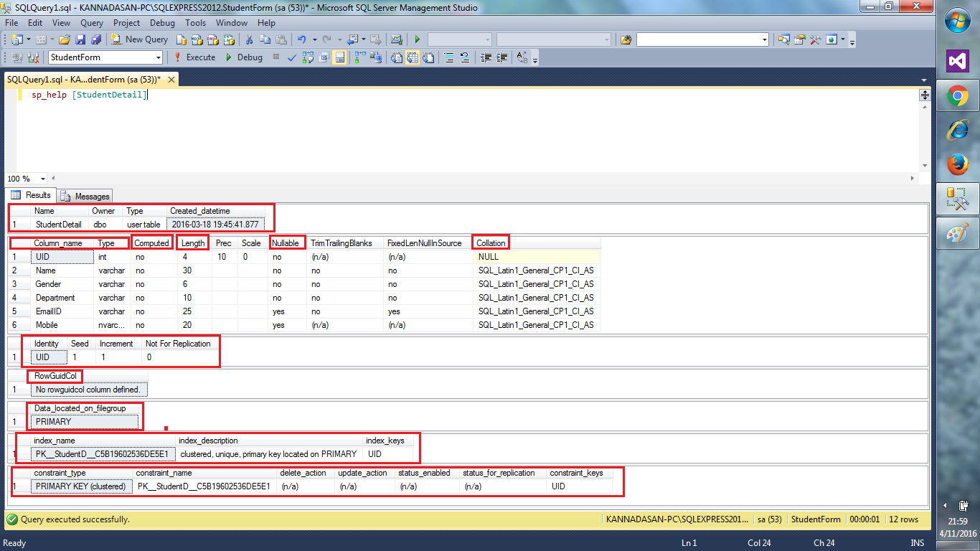The image size is (980, 551).
Task: Parse the query with the checkmark icon
Action: pyautogui.click(x=293, y=56)
